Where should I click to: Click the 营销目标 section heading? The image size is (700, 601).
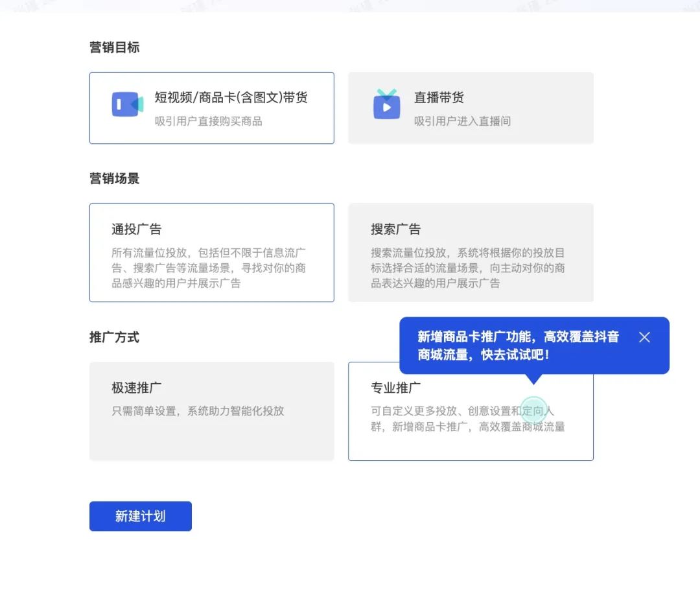pyautogui.click(x=114, y=47)
